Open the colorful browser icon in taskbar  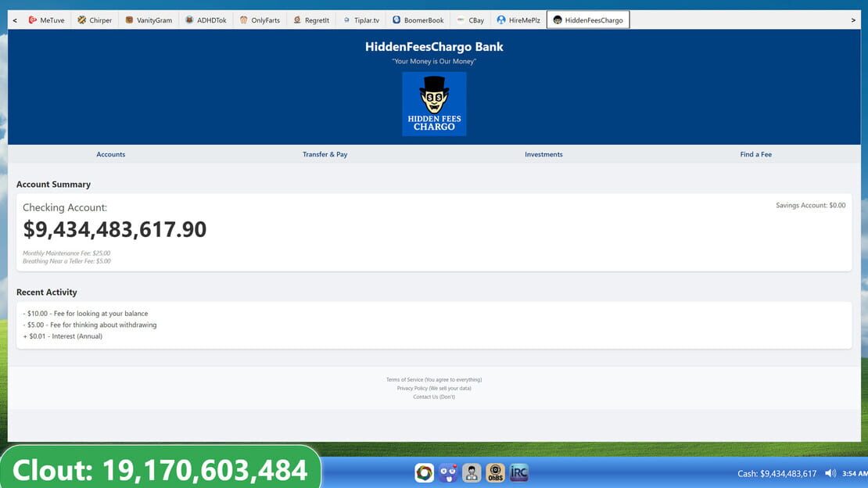pyautogui.click(x=424, y=472)
